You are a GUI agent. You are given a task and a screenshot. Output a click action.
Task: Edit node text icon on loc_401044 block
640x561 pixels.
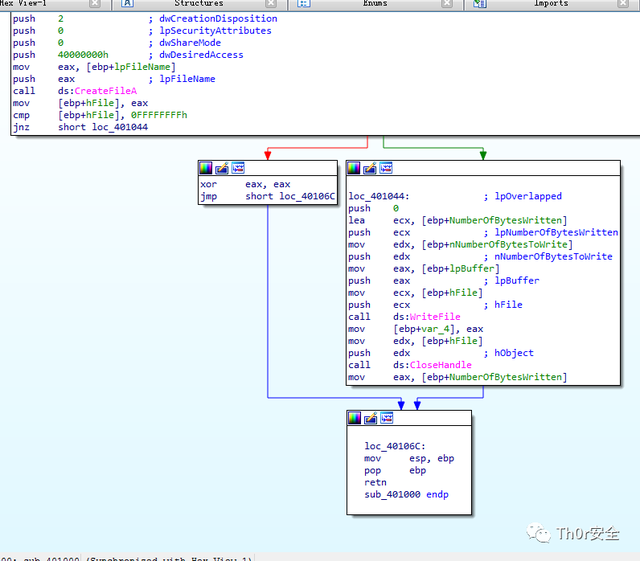pos(370,168)
